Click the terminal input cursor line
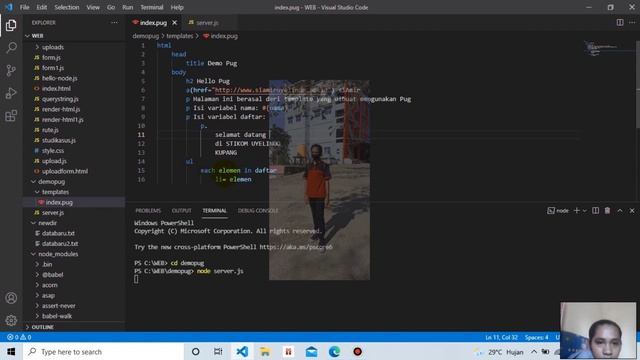This screenshot has height=360, width=640. pos(136,279)
